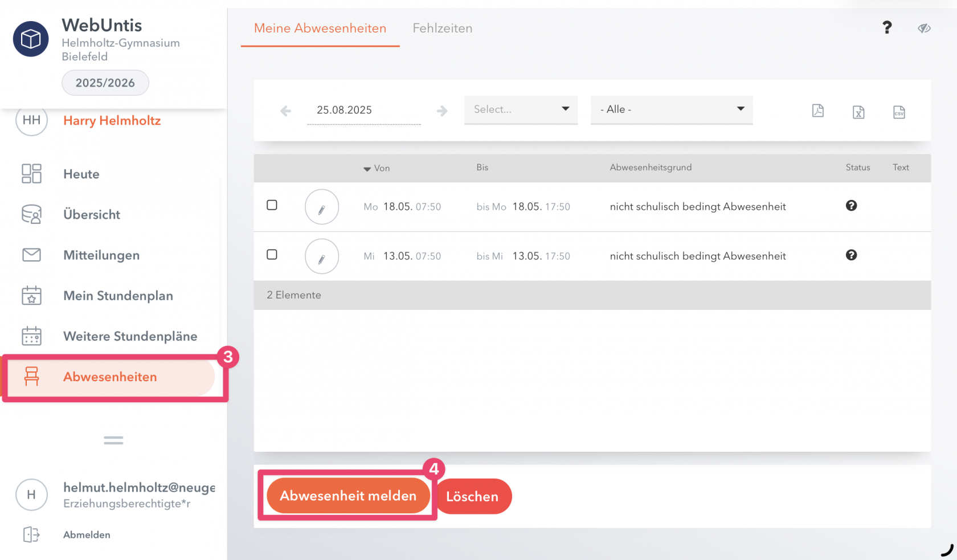Check the 18.05. absence checkbox

click(x=272, y=205)
